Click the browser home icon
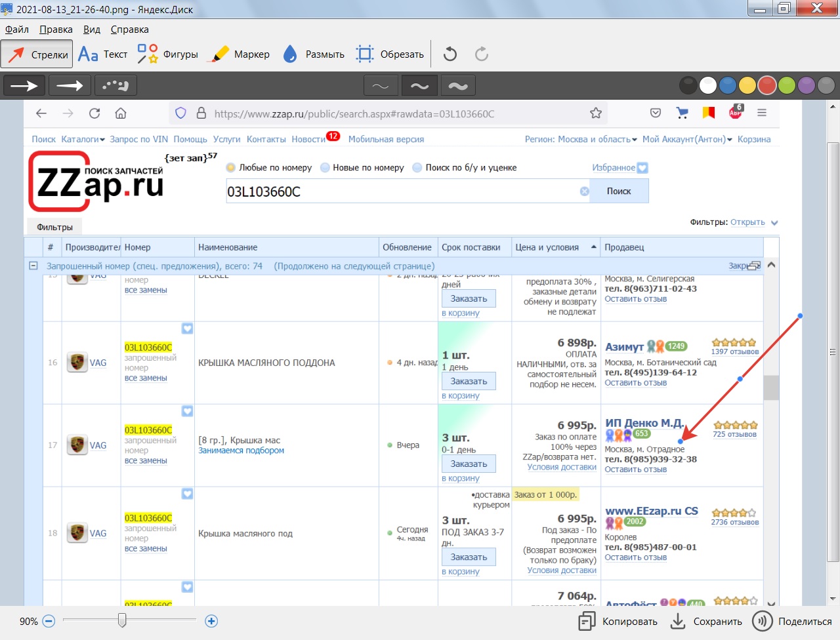The height and width of the screenshot is (640, 840). [121, 113]
